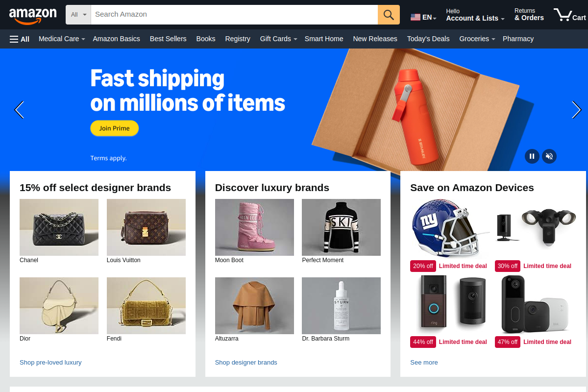
Task: Open Shop pre-loved luxury link
Action: 50,363
